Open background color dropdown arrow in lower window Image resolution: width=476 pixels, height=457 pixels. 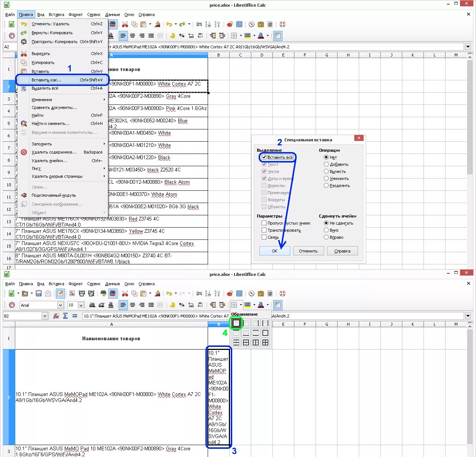254,305
